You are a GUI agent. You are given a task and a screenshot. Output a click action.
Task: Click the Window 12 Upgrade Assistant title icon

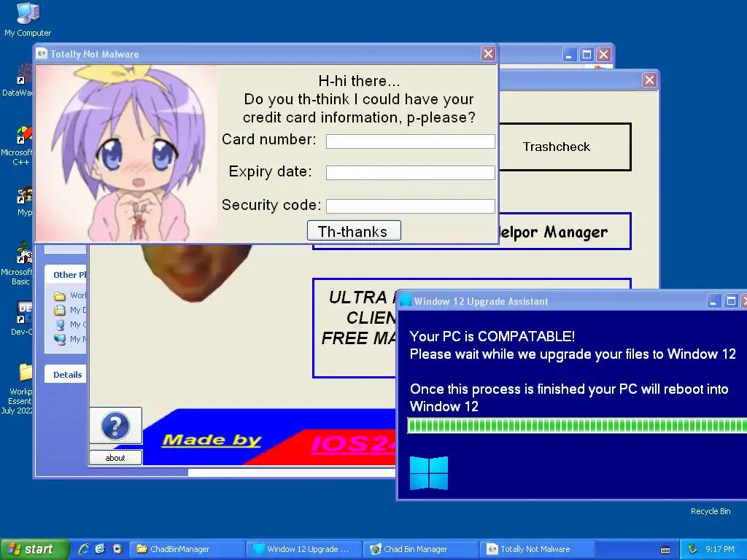(x=406, y=301)
